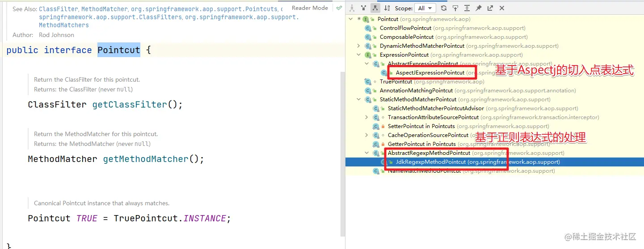Collapse StaticMethodMatcherPointcut node
644x249 pixels.
[x=359, y=100]
